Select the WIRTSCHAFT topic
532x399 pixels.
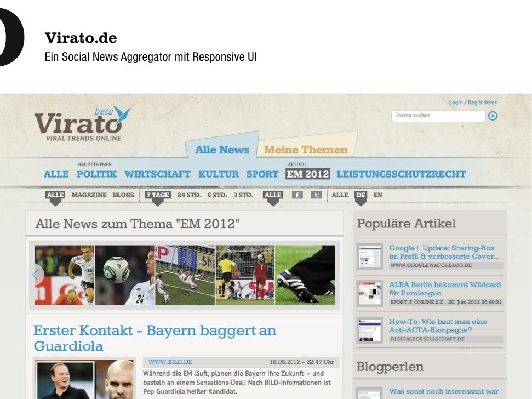(x=157, y=174)
